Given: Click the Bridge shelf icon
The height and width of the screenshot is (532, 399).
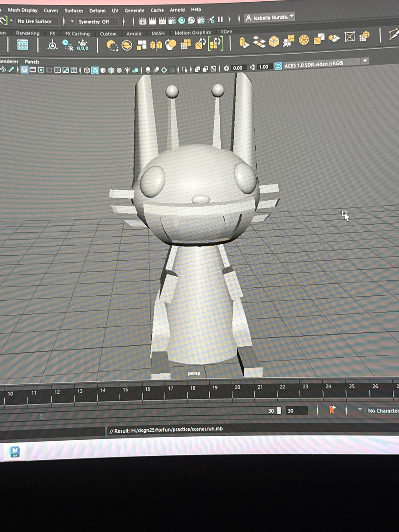Looking at the screenshot, I should point(259,41).
